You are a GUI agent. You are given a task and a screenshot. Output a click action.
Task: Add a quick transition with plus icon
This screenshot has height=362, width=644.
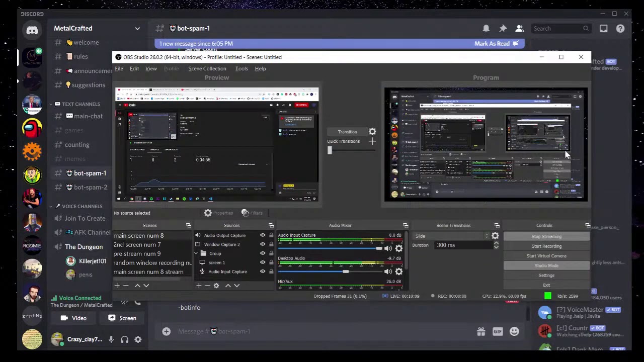pyautogui.click(x=372, y=141)
